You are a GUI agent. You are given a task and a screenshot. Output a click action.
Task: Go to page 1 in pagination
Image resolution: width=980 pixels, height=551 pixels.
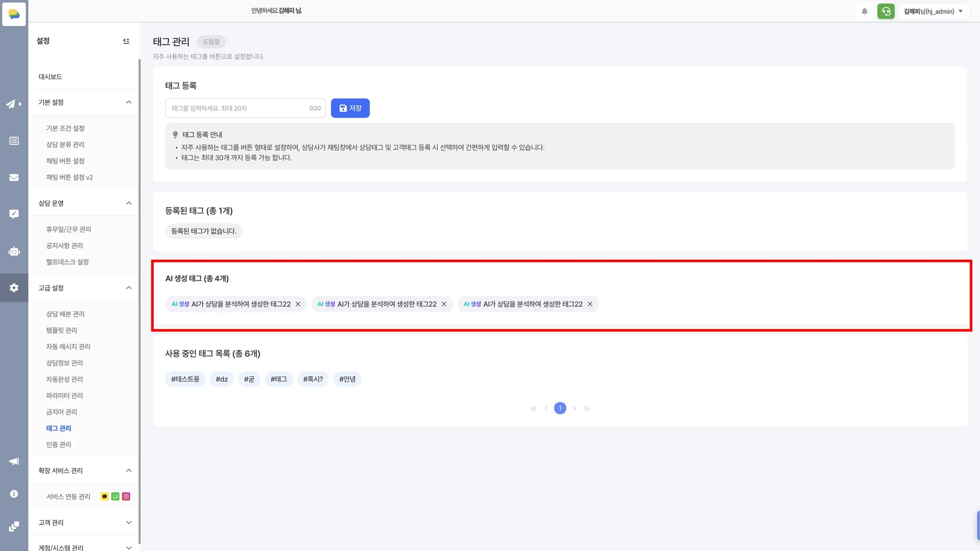[560, 408]
